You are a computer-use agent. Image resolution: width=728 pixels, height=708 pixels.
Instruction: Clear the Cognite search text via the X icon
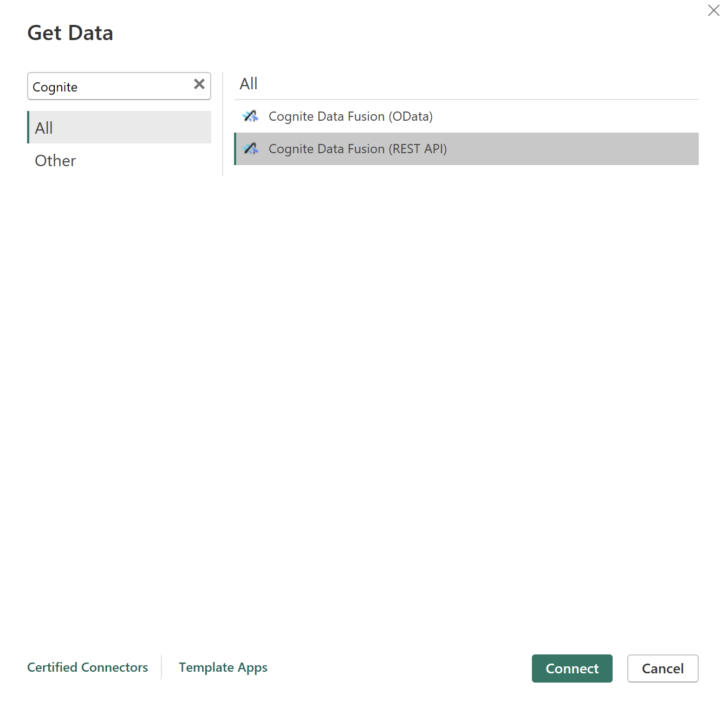coord(198,84)
